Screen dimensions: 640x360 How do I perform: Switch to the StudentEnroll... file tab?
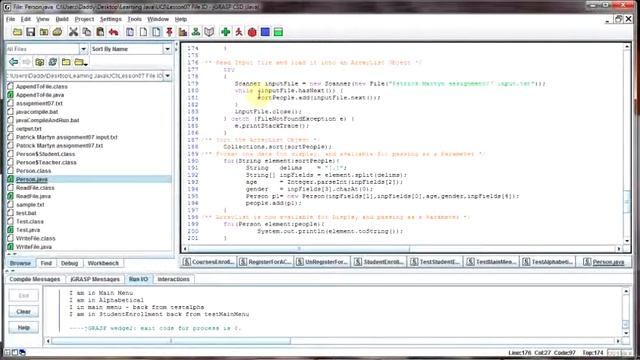[379, 262]
